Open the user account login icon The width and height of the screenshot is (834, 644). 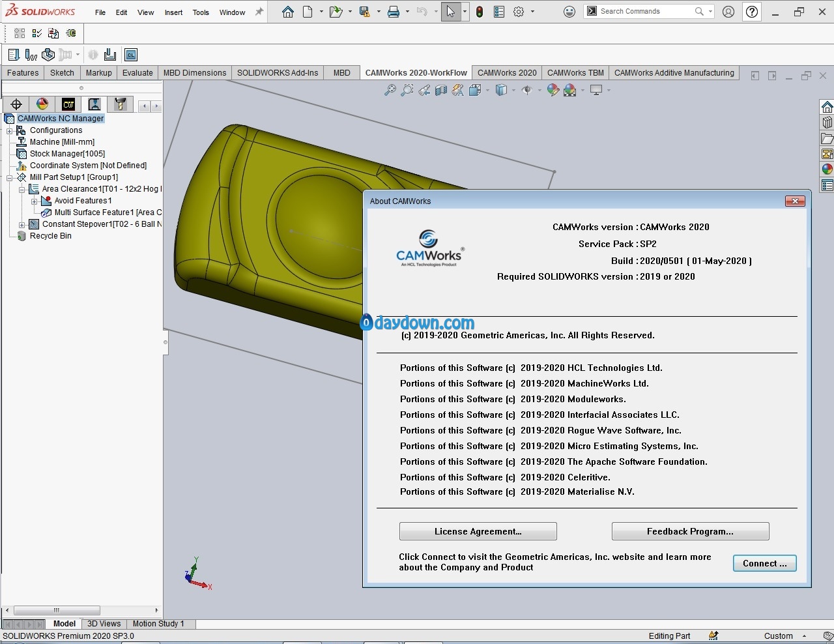pos(728,12)
